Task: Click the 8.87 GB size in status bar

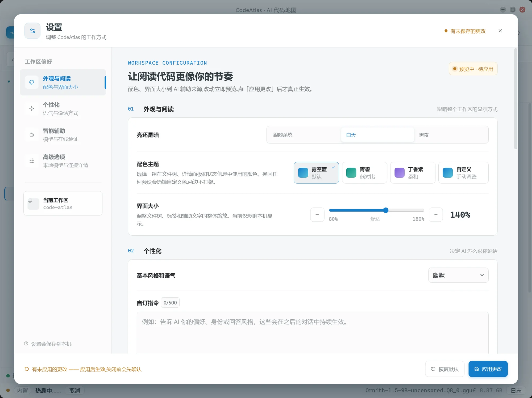Action: pos(491,390)
